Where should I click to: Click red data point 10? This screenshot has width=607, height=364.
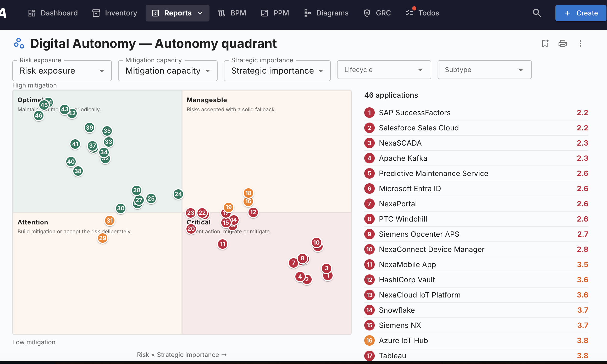point(317,242)
